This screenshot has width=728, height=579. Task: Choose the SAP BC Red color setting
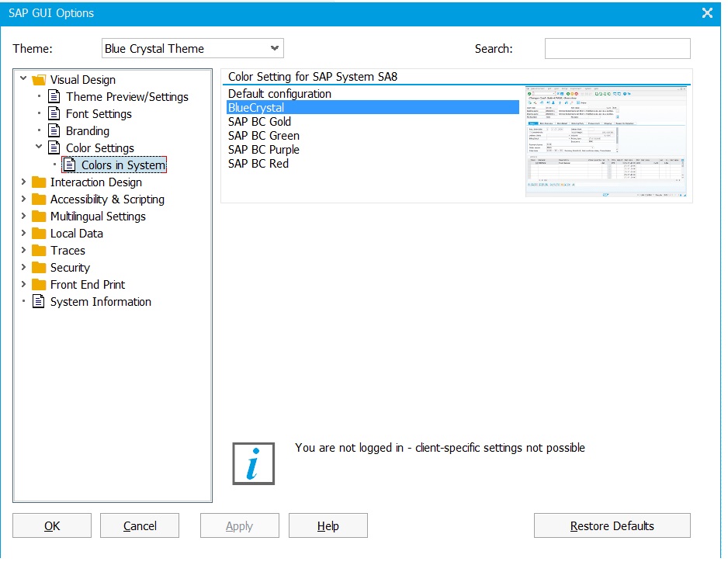point(373,164)
